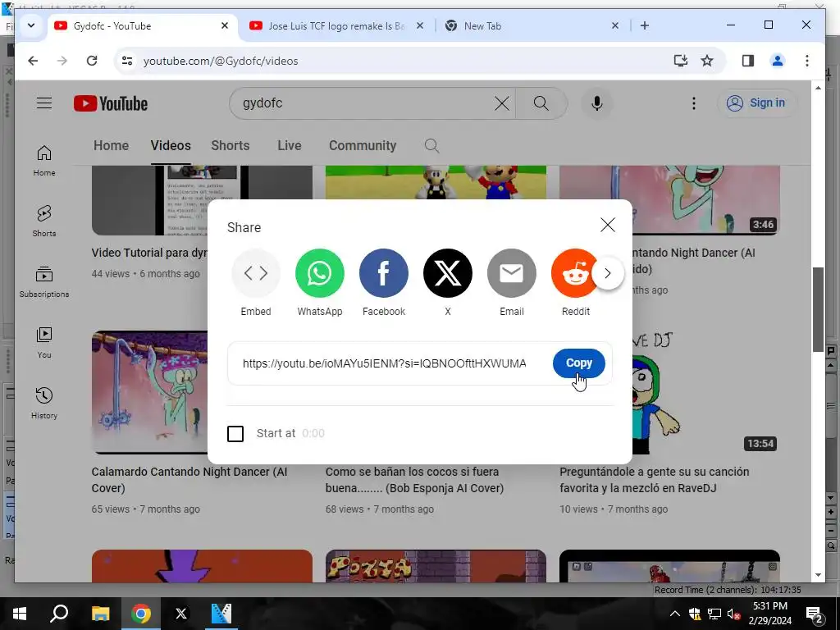Install YouTube app icon in address bar
840x630 pixels.
pos(680,61)
